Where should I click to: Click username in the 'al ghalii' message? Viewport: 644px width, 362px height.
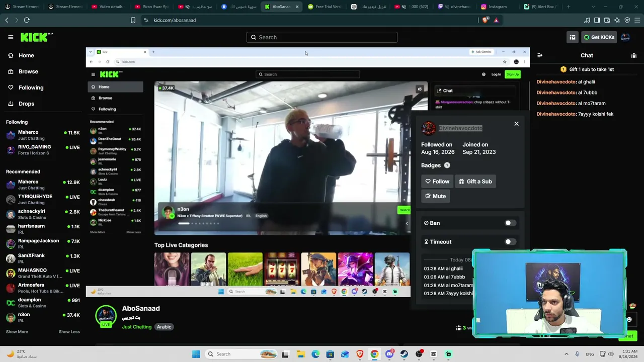556,82
